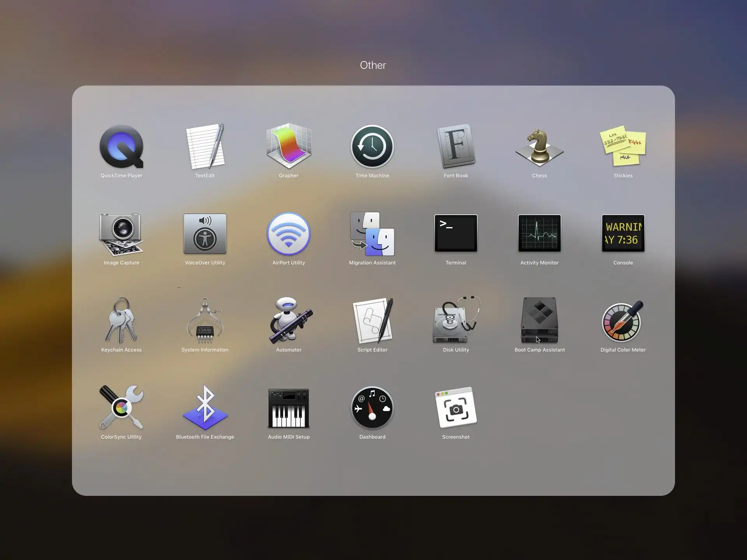Image resolution: width=747 pixels, height=560 pixels.
Task: Start the Automator app
Action: pyautogui.click(x=289, y=320)
